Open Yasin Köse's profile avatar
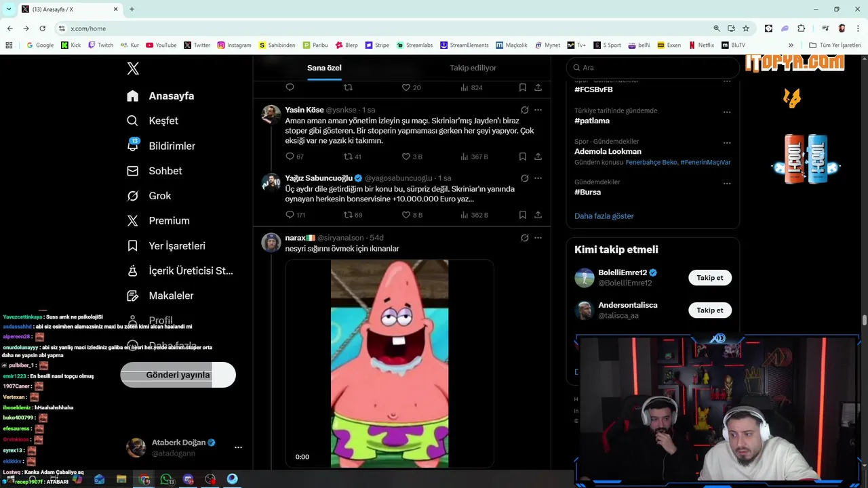Screen dimensions: 868x488 coord(271,115)
